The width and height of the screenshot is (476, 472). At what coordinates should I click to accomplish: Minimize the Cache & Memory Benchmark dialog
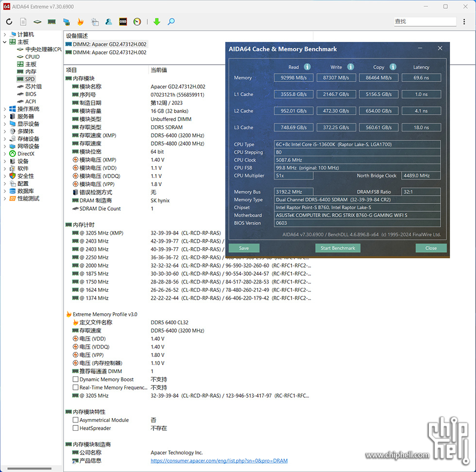420,48
